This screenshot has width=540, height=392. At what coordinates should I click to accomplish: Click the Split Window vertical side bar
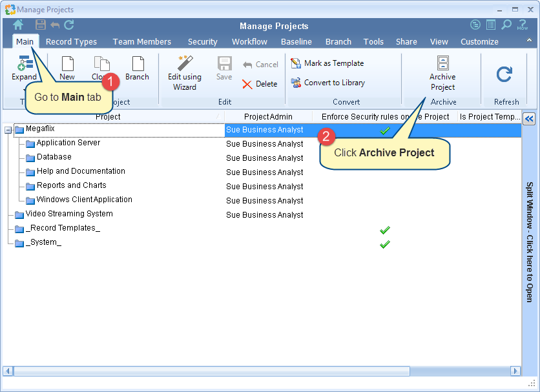529,242
